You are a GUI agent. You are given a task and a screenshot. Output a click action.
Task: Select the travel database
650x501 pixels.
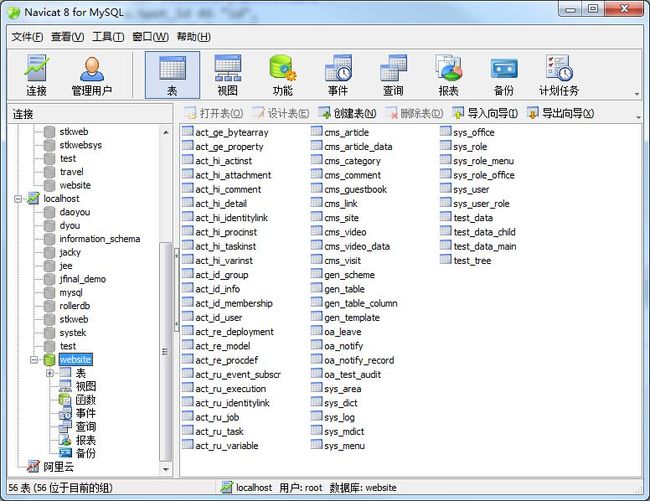(x=71, y=172)
